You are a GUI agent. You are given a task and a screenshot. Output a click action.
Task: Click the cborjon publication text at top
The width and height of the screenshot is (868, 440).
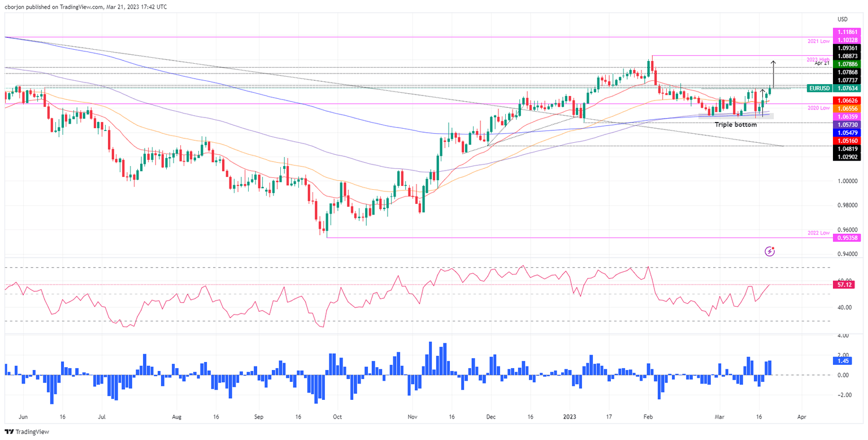pyautogui.click(x=86, y=7)
